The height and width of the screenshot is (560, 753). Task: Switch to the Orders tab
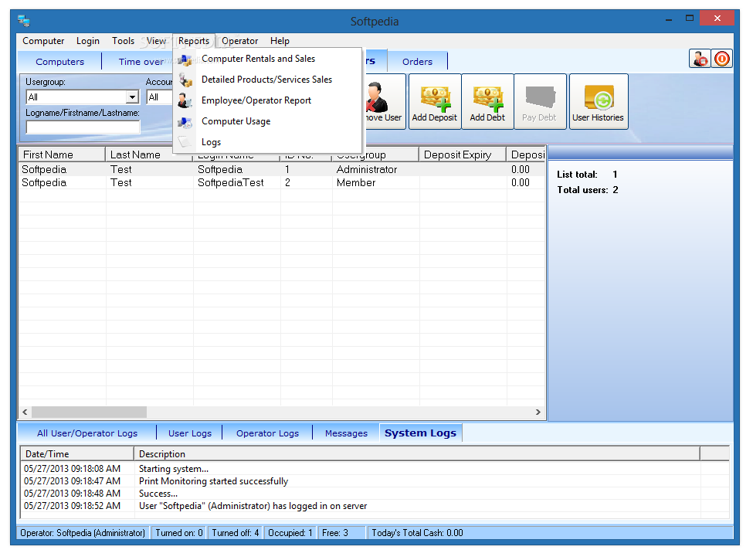pos(417,62)
